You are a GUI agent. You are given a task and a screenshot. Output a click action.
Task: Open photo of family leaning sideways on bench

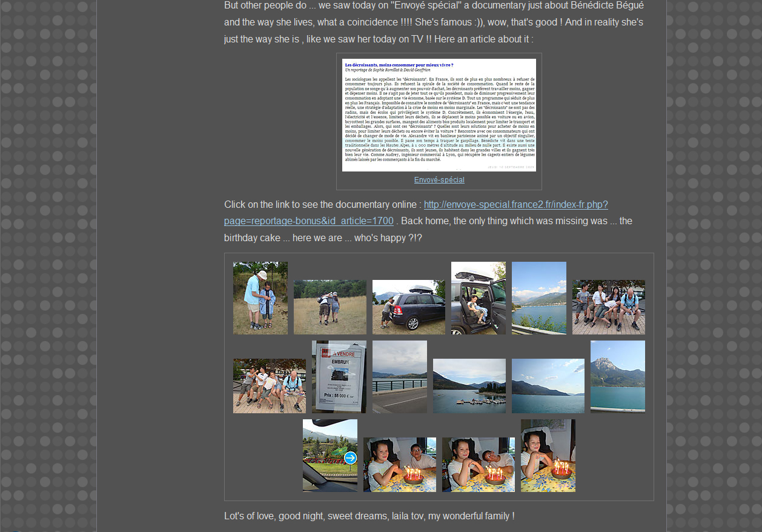pos(270,386)
